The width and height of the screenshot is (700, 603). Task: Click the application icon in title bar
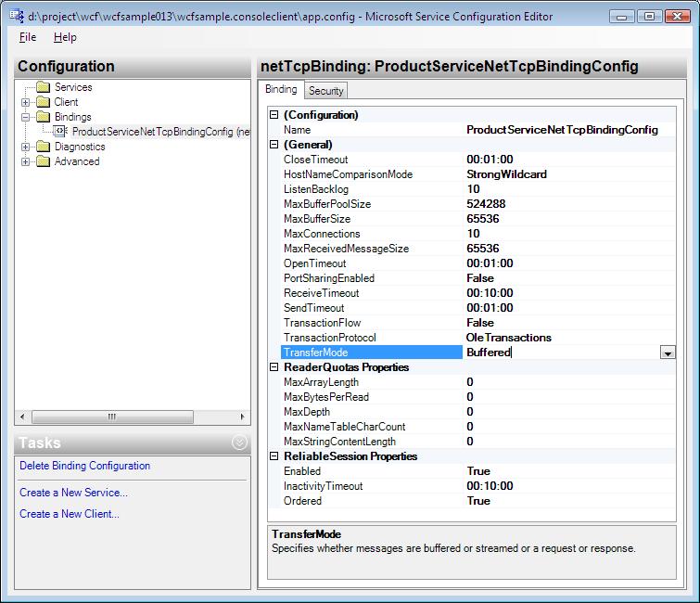pos(17,16)
